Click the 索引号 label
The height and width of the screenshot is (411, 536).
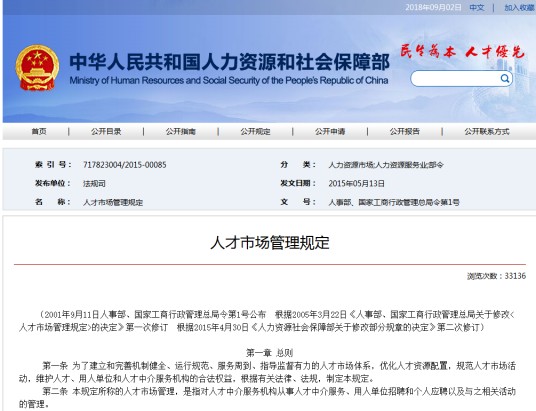53,165
